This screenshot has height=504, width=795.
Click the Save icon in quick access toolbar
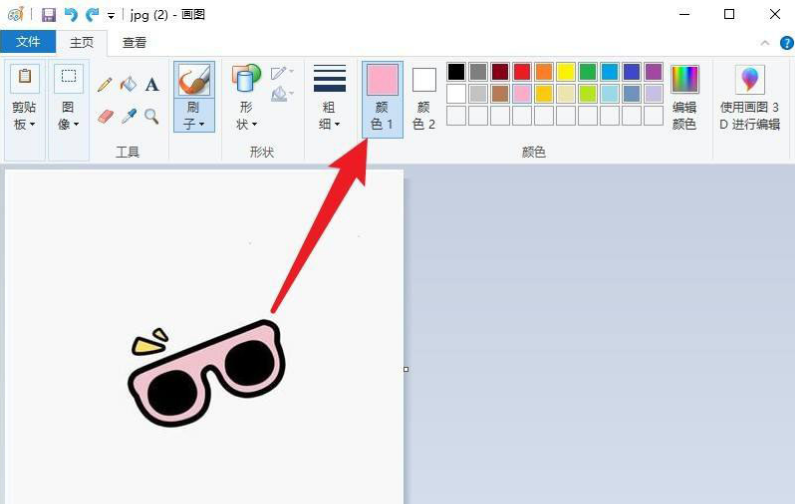[x=48, y=14]
